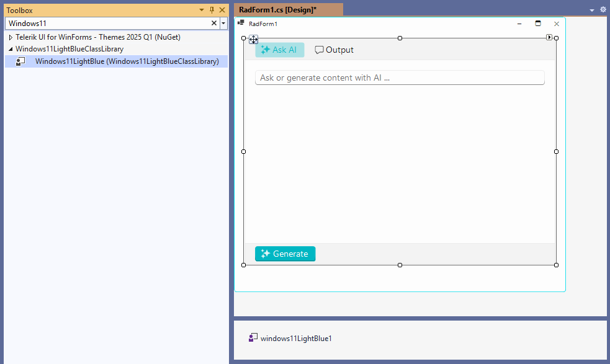Switch to the Ask AI tab

280,50
